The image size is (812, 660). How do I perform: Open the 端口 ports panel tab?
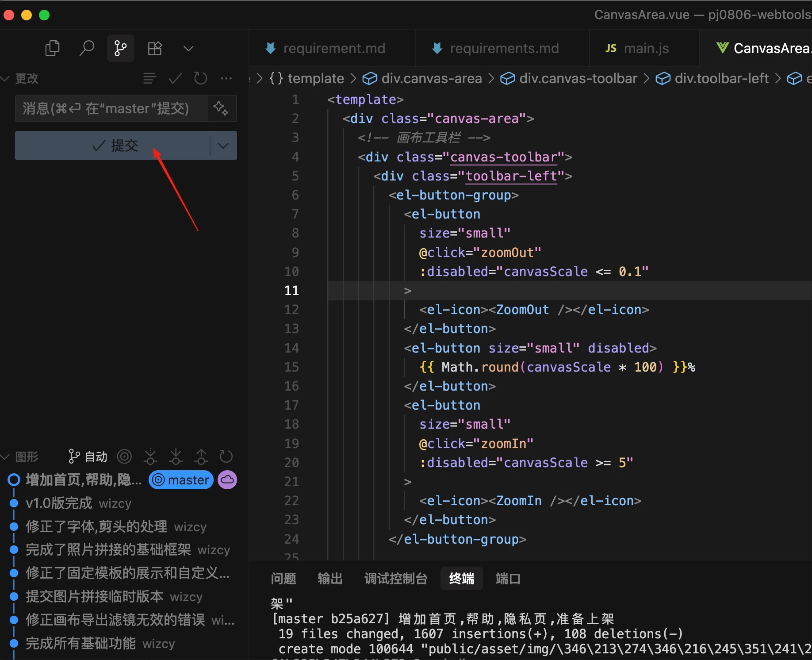[508, 579]
